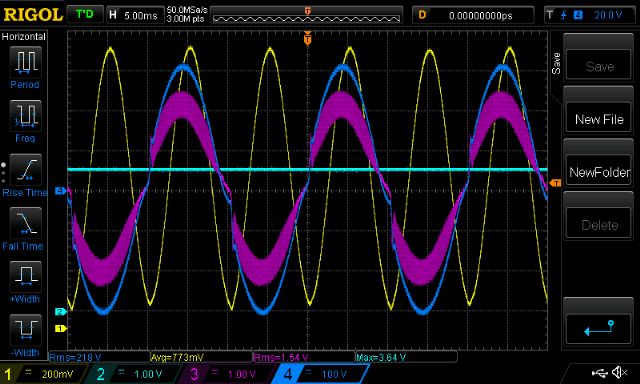
Task: Click the USB status icon
Action: pos(599,373)
